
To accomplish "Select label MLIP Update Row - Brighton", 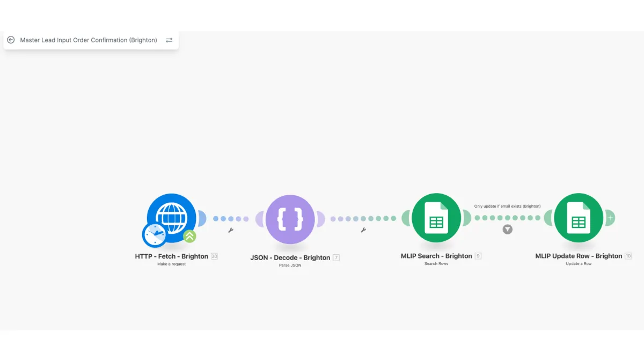I will pos(579,256).
